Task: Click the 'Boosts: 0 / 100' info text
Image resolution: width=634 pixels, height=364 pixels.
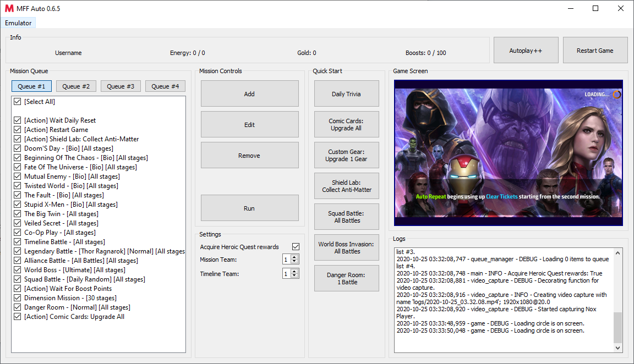Action: 426,53
